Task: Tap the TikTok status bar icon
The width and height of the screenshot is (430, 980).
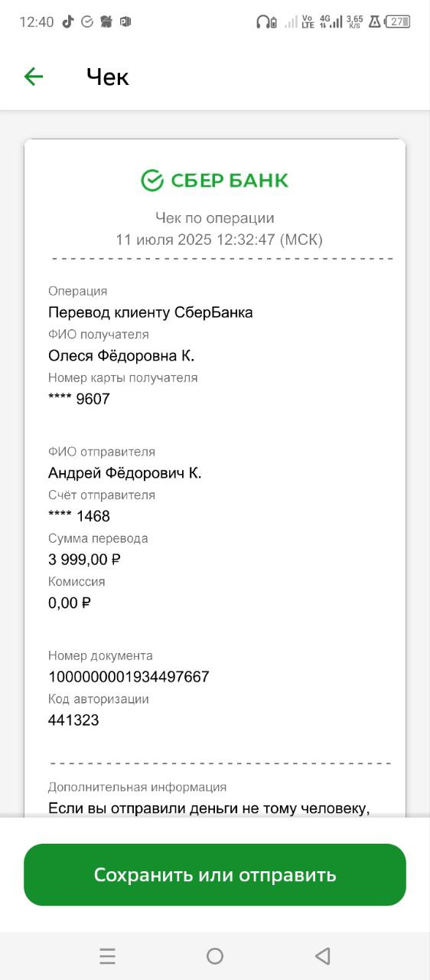Action: click(x=67, y=21)
